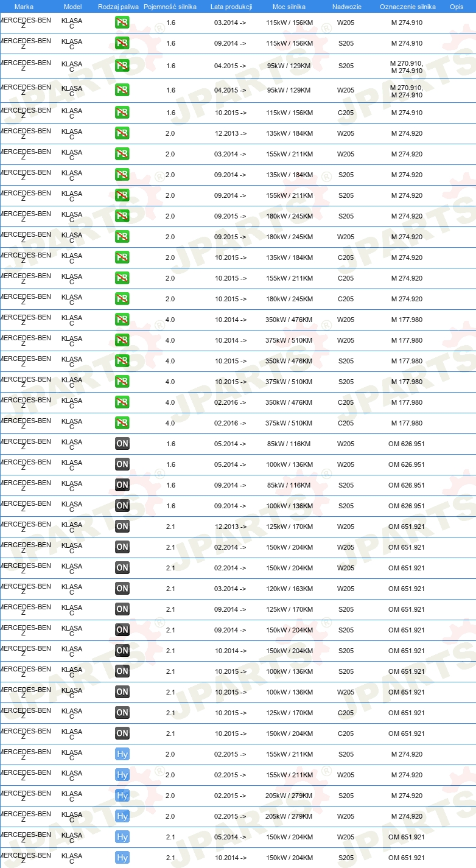Image resolution: width=476 pixels, height=868 pixels.
Task: Select the 155kW / 211KM cell in the 09.2014 S205 petrol row
Action: coord(289,195)
